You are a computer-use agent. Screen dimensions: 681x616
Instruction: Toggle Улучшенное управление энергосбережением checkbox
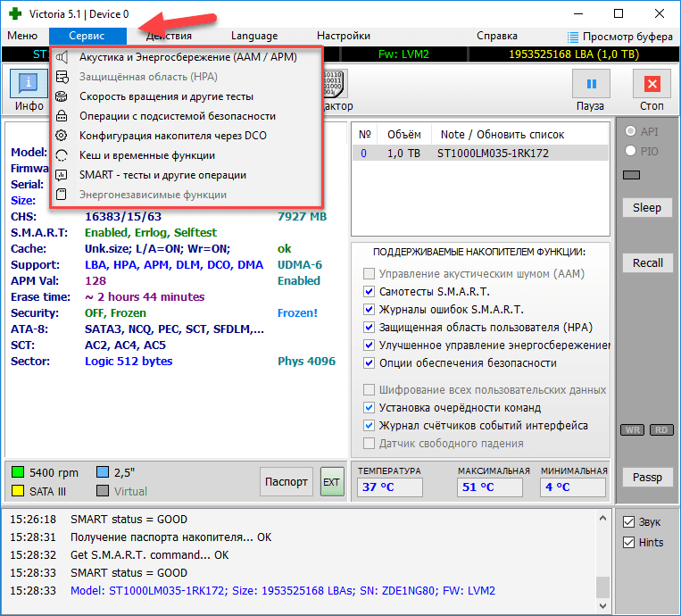(369, 345)
